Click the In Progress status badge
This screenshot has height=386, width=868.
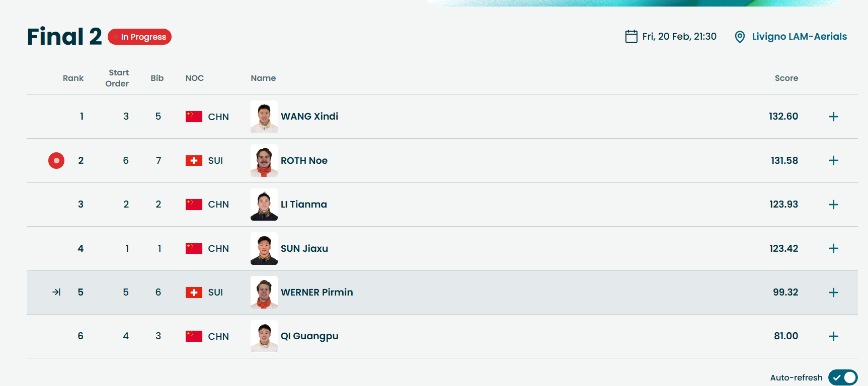pos(139,37)
